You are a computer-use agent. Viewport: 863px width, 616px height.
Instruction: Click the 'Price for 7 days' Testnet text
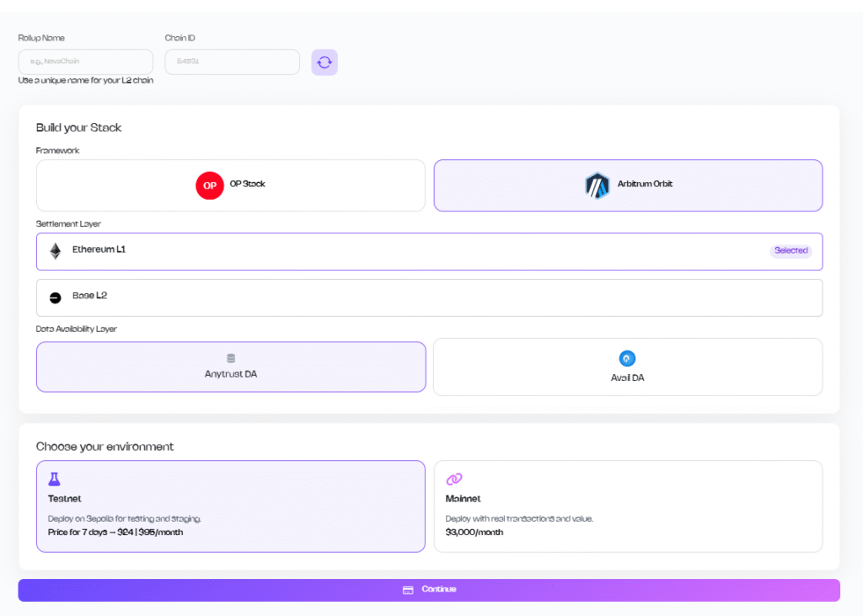115,533
